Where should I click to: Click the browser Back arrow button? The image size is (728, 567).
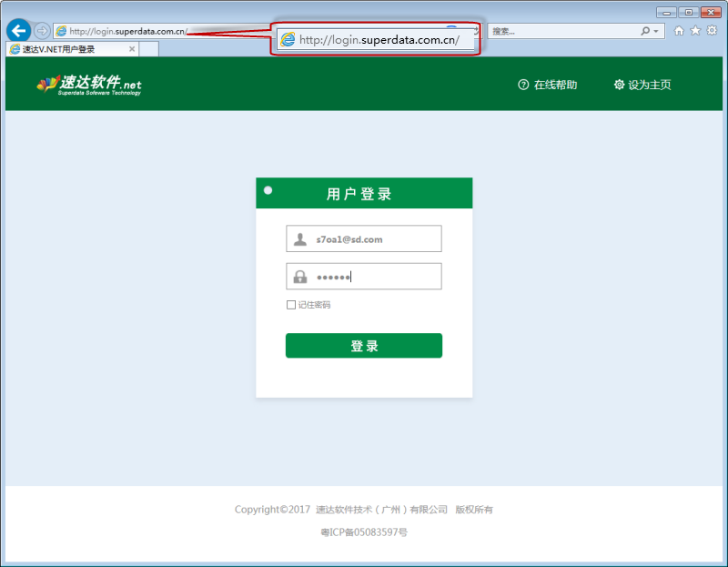point(18,31)
